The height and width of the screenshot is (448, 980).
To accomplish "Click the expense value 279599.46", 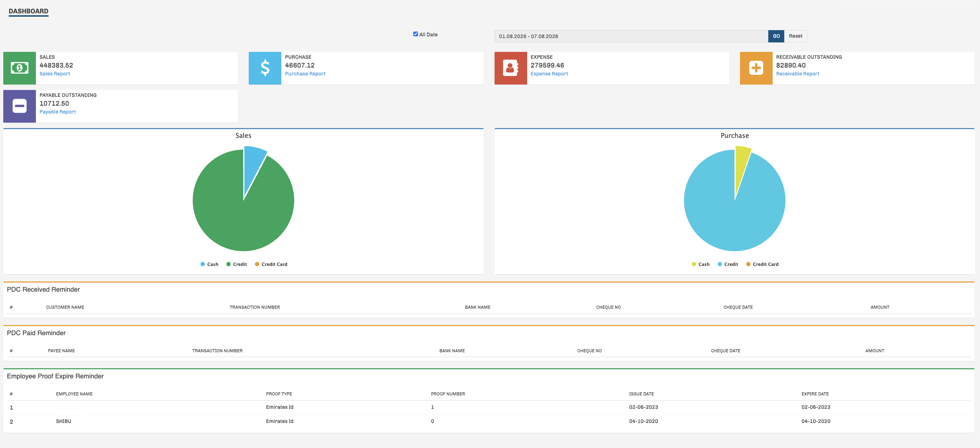I will tap(547, 65).
